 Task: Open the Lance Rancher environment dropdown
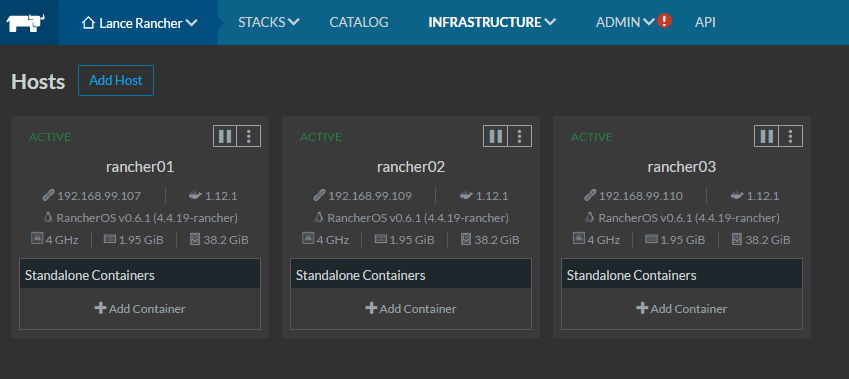click(x=139, y=23)
